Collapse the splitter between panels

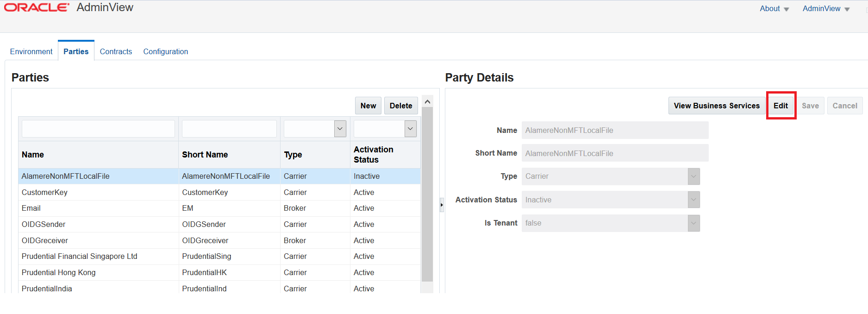click(x=442, y=205)
